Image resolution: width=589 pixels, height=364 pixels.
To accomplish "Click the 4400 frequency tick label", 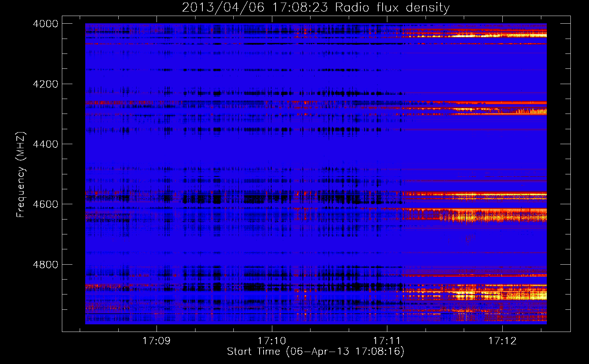I will point(46,144).
